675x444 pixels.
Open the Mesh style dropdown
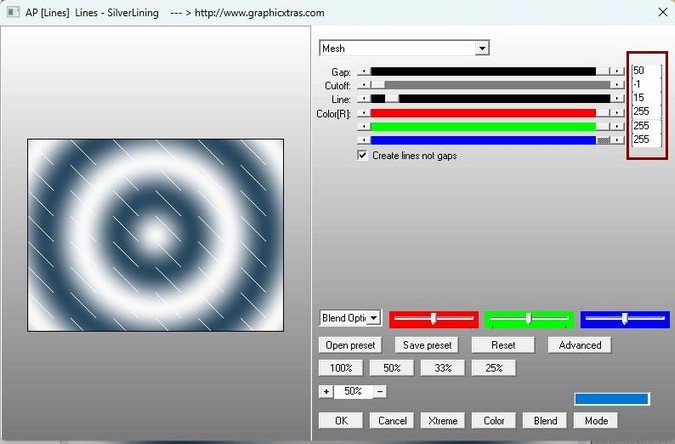(482, 48)
